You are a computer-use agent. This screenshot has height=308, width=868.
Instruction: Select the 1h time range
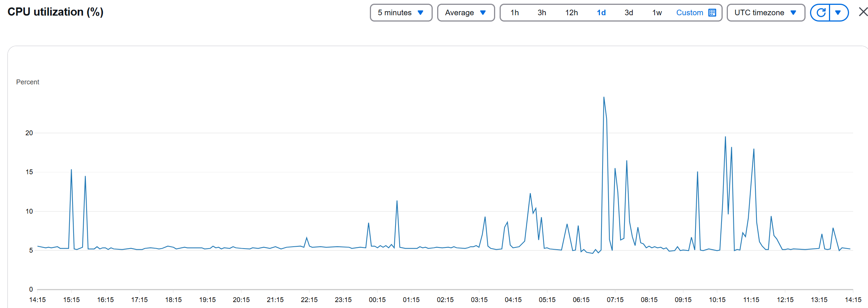point(514,13)
